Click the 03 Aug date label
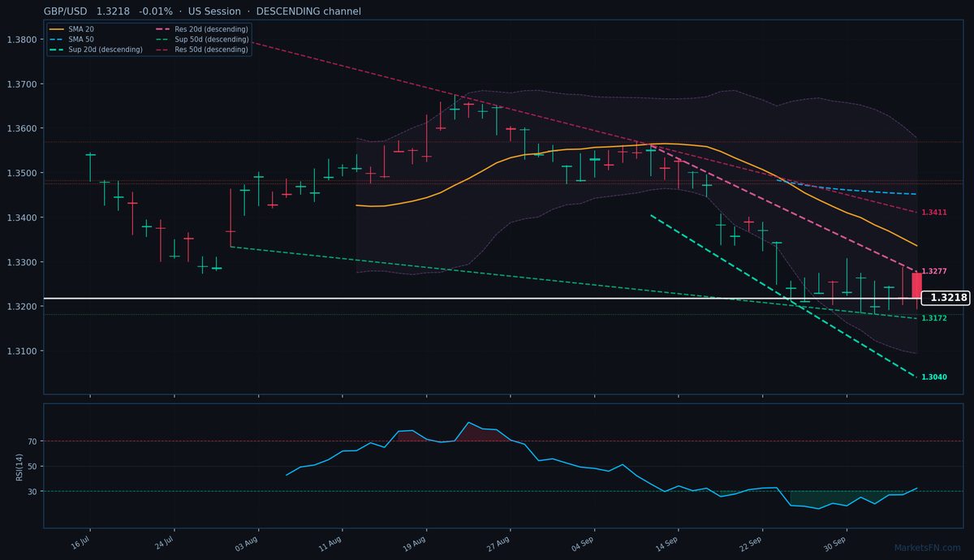The image size is (974, 560). tap(247, 542)
